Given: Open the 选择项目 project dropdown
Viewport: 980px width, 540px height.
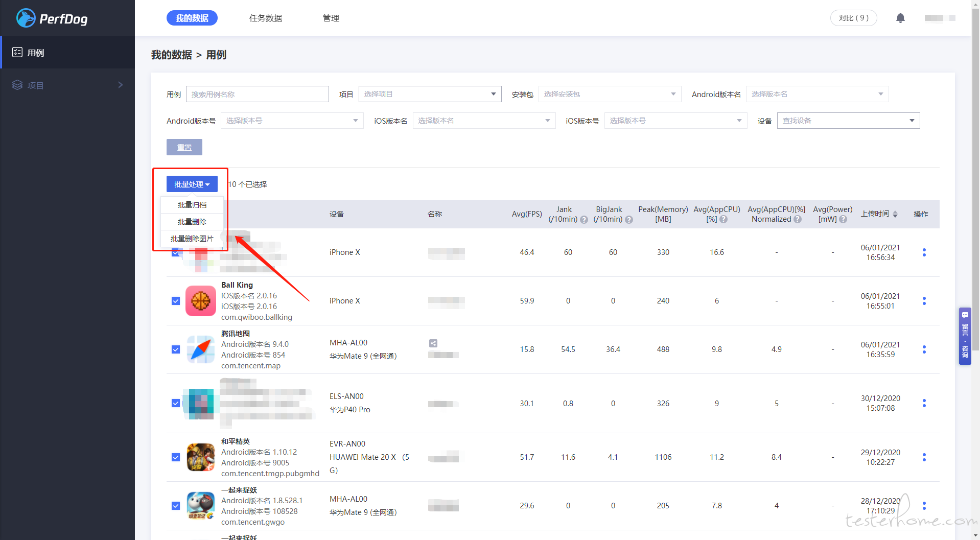Looking at the screenshot, I should [x=430, y=94].
